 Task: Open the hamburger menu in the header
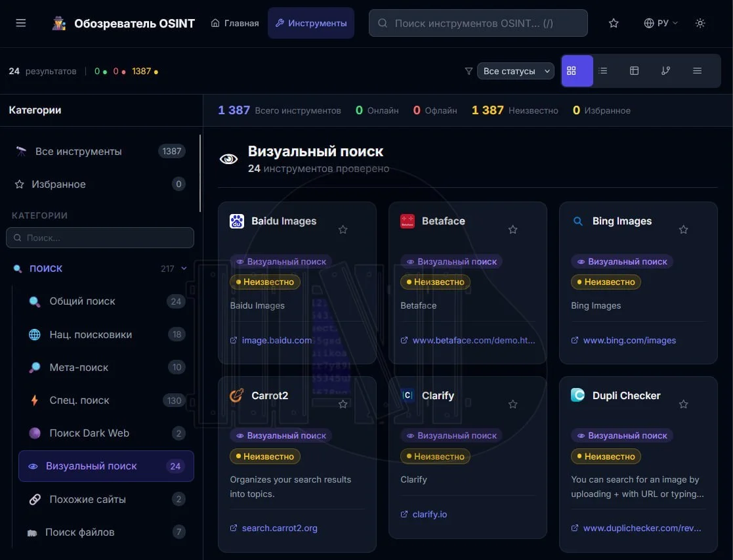tap(20, 23)
